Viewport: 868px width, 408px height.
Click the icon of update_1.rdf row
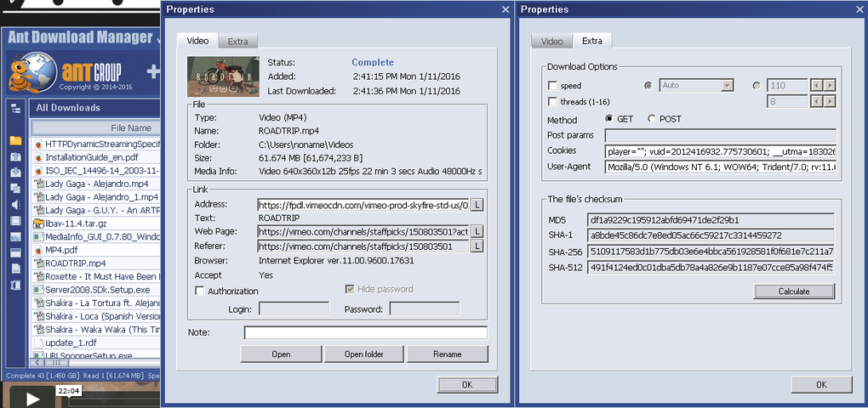pyautogui.click(x=38, y=343)
